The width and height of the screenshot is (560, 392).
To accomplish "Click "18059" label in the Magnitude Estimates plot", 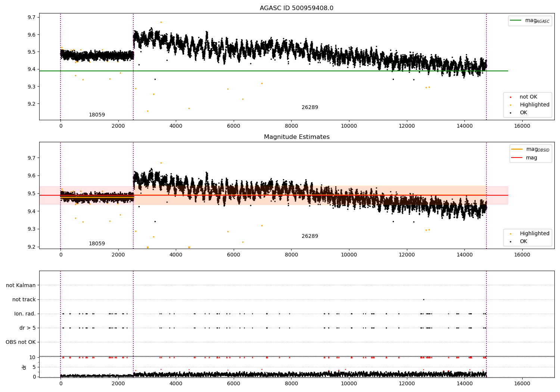I will pos(97,244).
